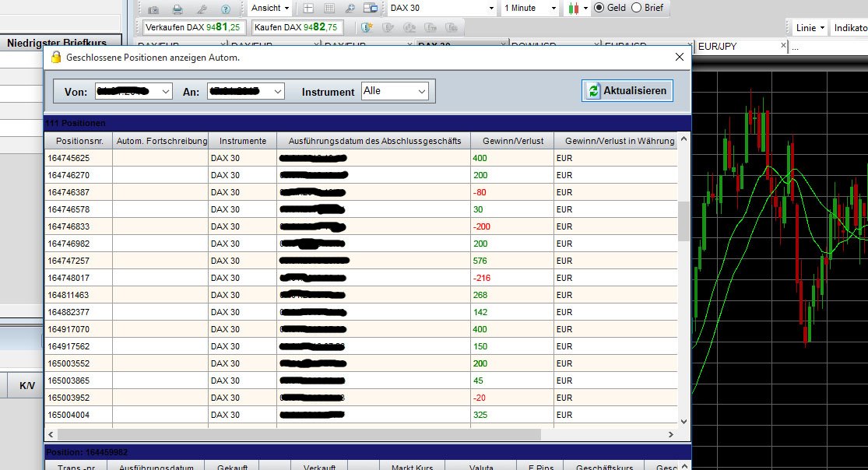Open the Indikato dropdown at right edge
868x470 pixels.
coord(850,28)
